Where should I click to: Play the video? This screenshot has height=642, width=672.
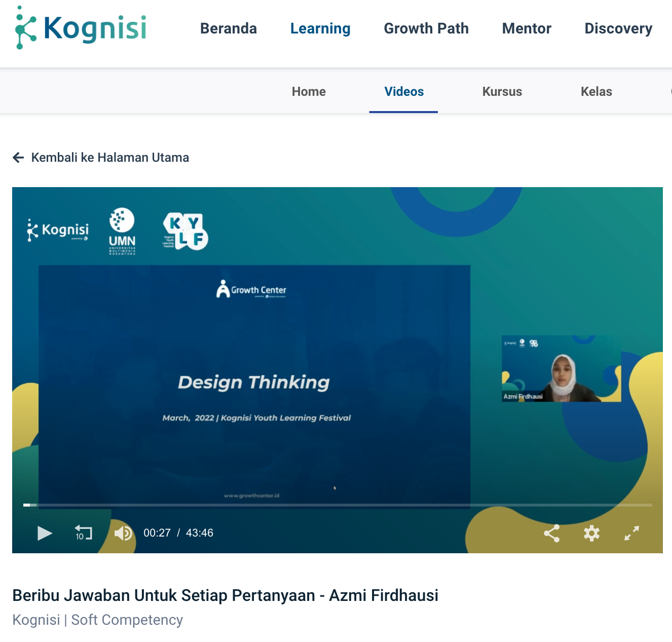coord(45,533)
